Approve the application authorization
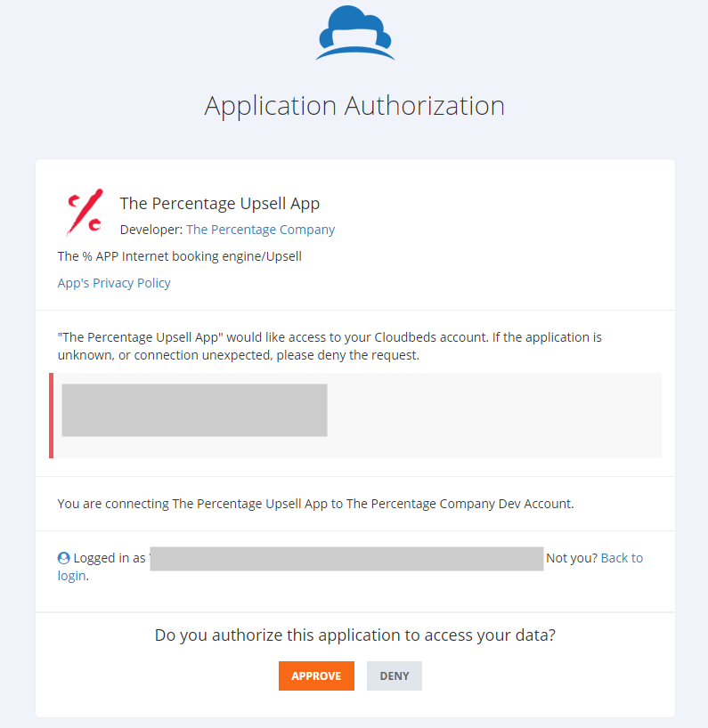The height and width of the screenshot is (728, 708). pos(316,676)
